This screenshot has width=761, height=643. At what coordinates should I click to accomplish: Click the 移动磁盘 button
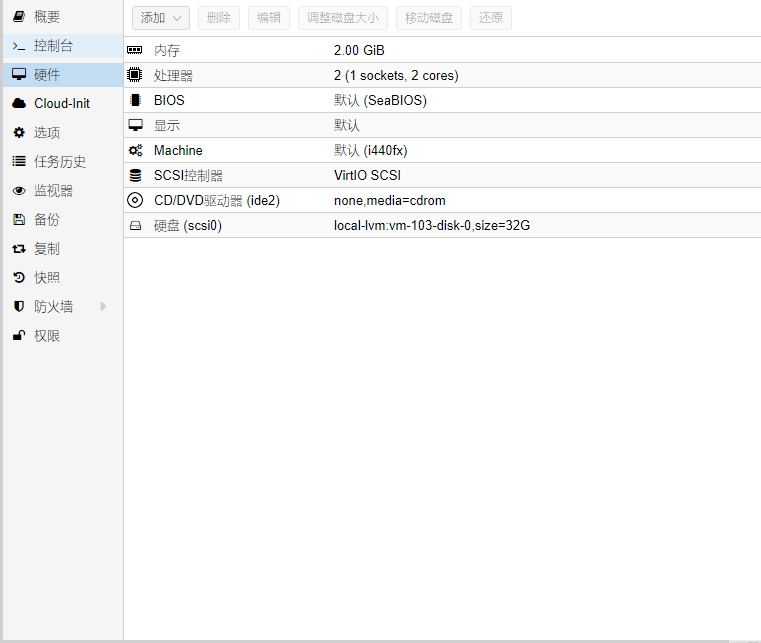tap(429, 18)
